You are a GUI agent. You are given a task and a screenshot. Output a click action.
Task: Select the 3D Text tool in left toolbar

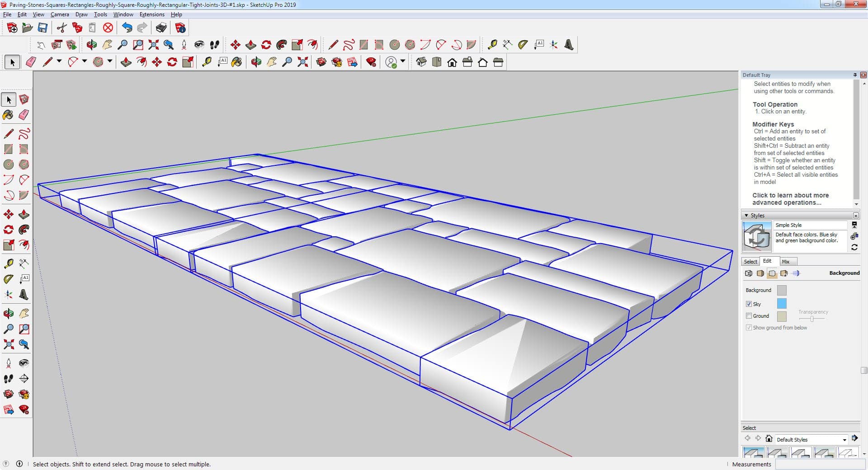[24, 295]
